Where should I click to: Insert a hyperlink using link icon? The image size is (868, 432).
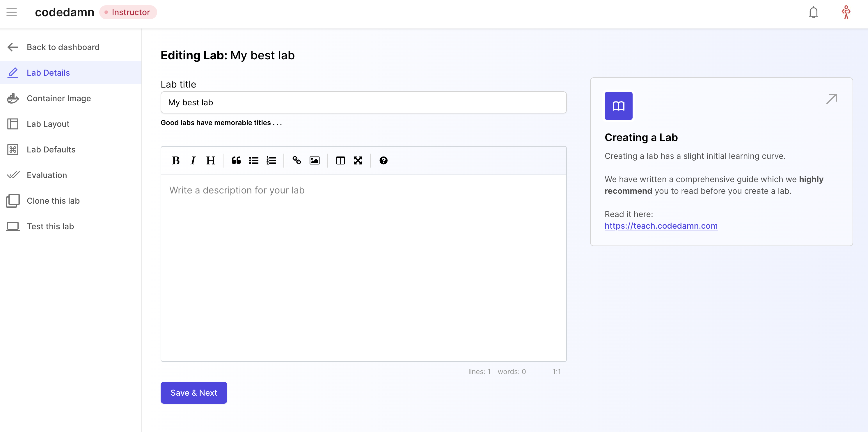click(297, 160)
